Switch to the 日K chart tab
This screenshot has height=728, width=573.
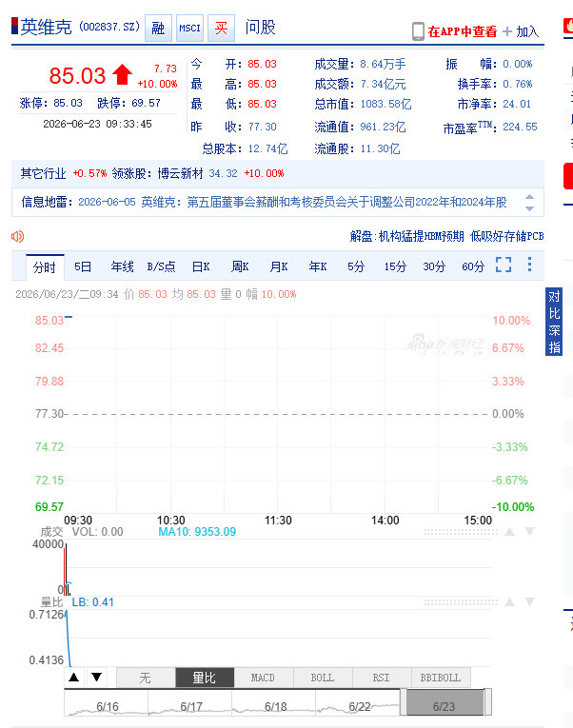[x=201, y=266]
